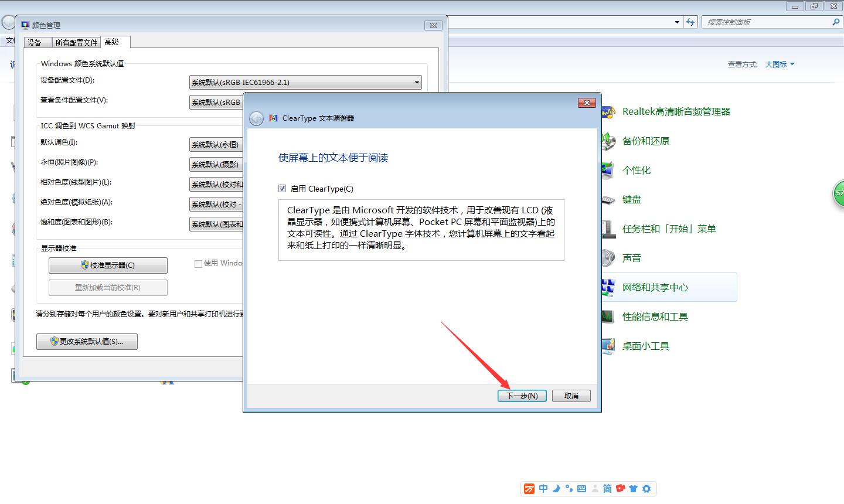Click the 更改系统默认值(S)... button
The width and height of the screenshot is (844, 504).
(87, 342)
